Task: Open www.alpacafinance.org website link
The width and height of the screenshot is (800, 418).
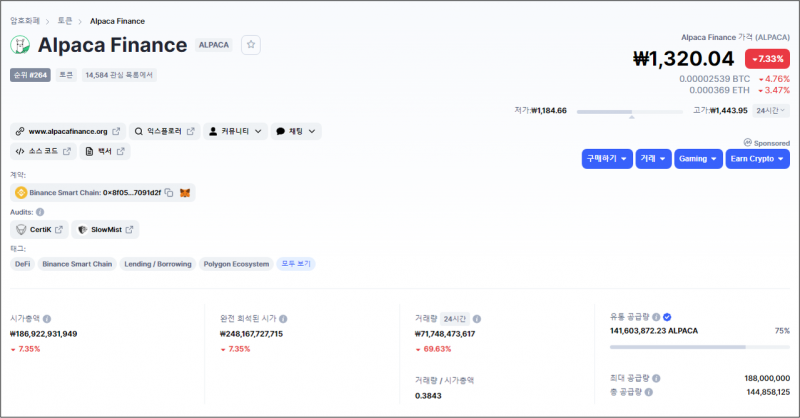Action: point(68,131)
